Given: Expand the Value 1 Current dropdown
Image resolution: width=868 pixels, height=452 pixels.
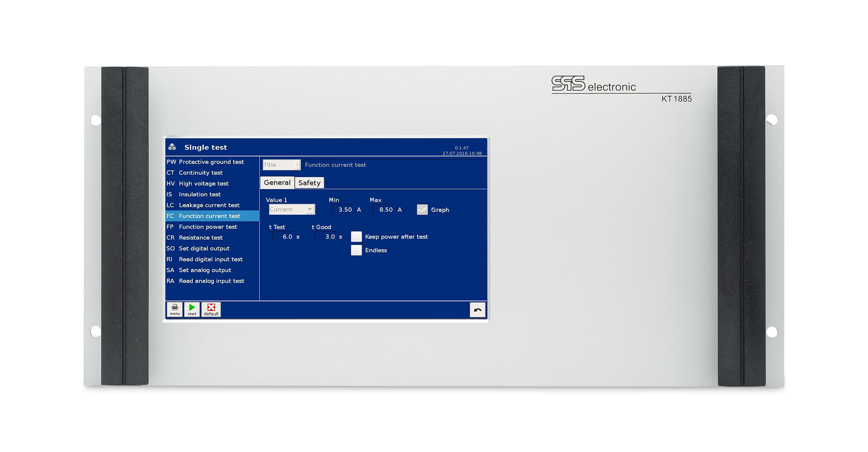Looking at the screenshot, I should [292, 209].
